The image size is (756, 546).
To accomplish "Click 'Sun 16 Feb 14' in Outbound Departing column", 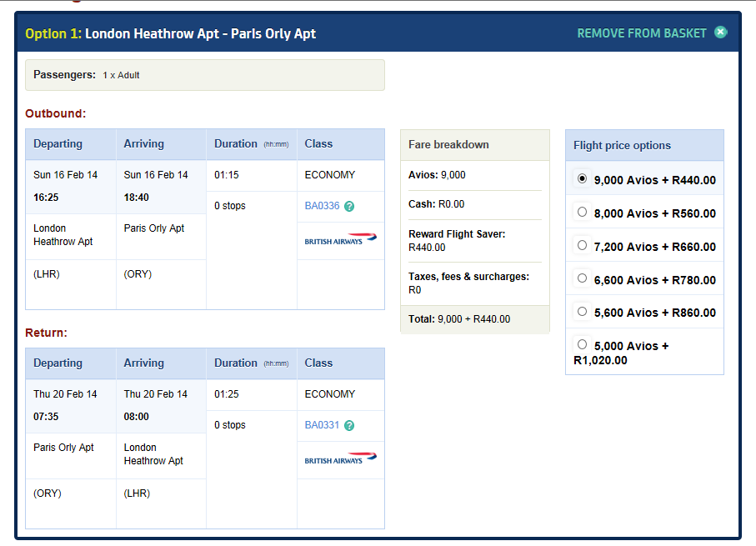I will click(66, 175).
